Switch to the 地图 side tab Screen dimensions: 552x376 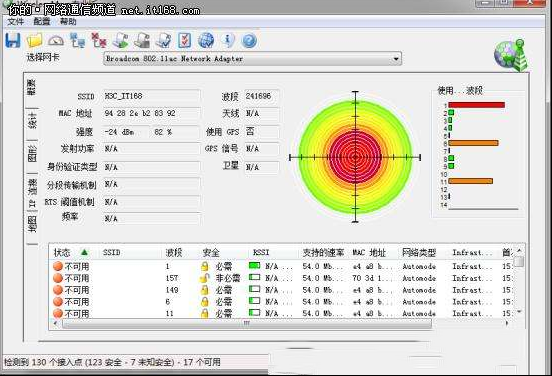click(x=32, y=225)
